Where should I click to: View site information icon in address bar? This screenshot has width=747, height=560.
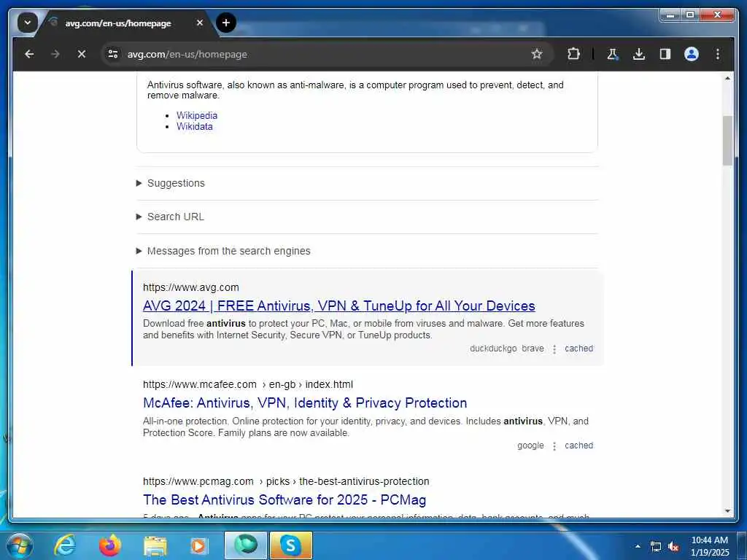tap(113, 54)
